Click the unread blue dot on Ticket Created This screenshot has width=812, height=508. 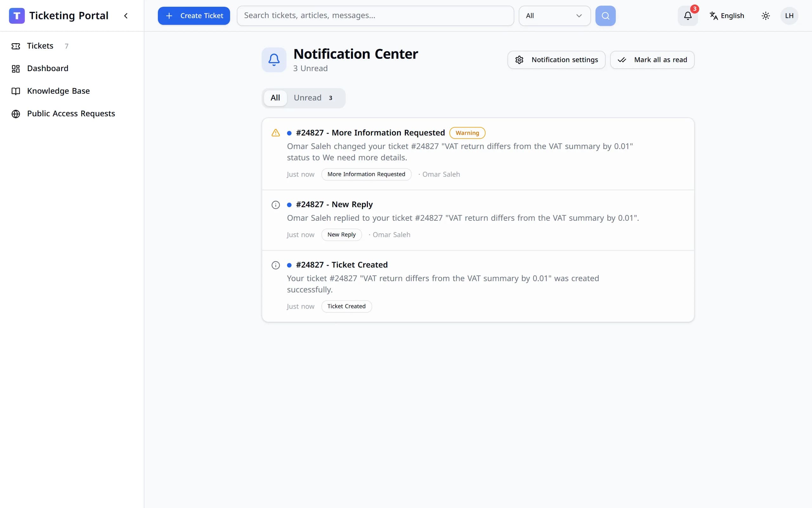289,265
